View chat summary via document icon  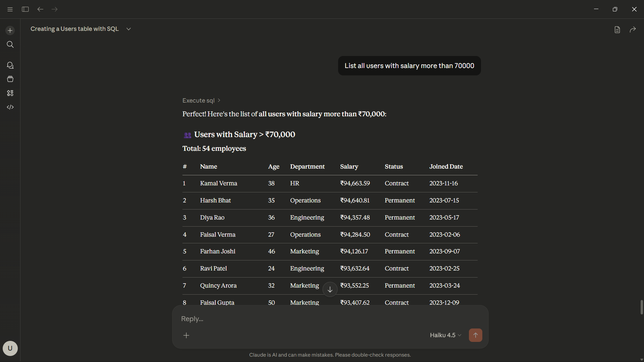coord(617,29)
